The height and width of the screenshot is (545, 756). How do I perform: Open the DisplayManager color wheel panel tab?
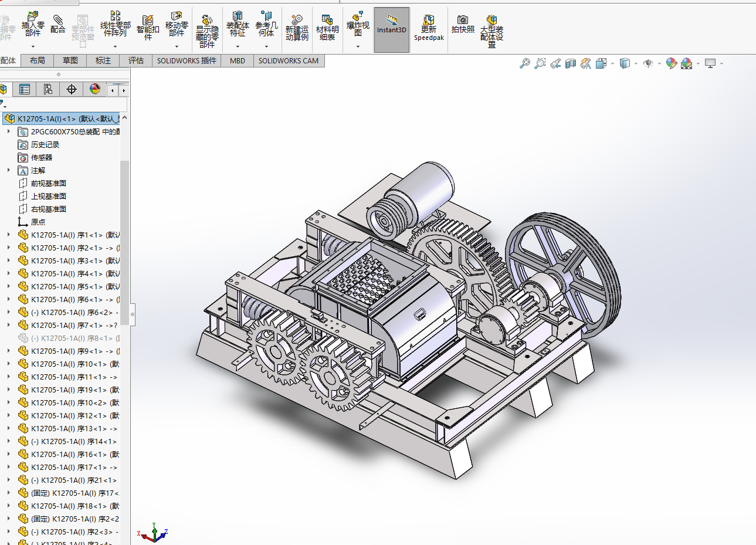[x=95, y=89]
